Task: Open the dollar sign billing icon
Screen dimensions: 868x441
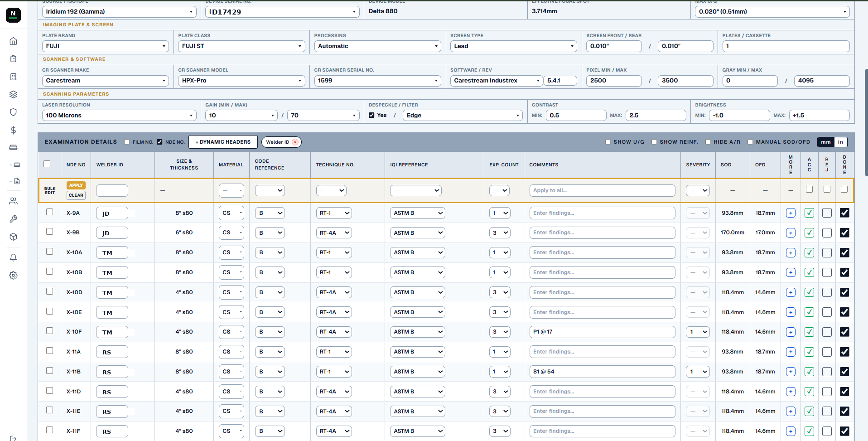Action: pyautogui.click(x=13, y=130)
